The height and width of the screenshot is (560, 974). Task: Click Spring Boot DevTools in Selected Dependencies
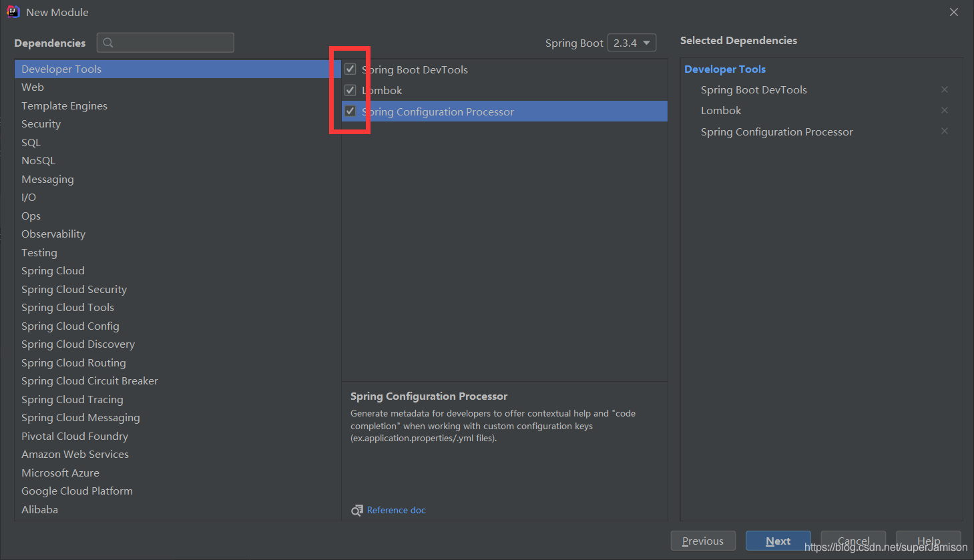[754, 89]
